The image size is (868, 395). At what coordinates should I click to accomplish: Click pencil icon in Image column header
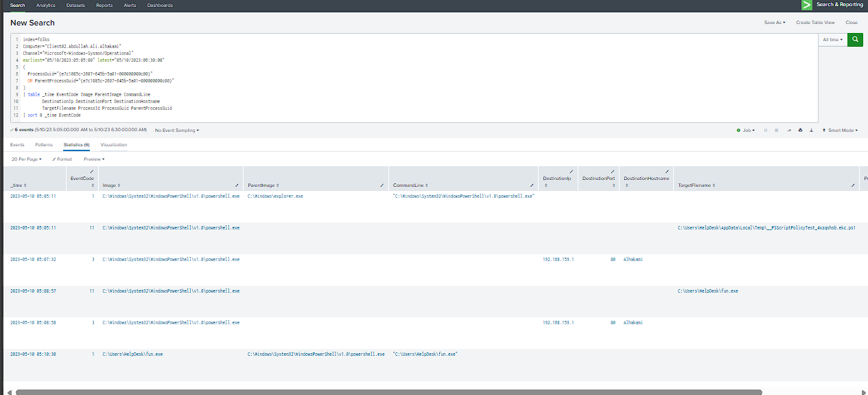[236, 185]
